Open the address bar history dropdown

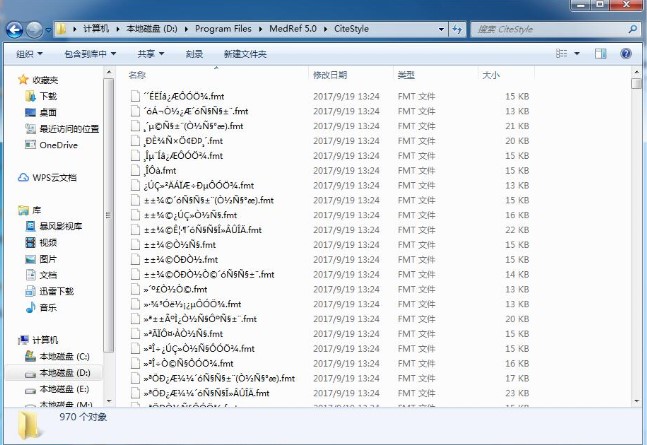coord(441,29)
